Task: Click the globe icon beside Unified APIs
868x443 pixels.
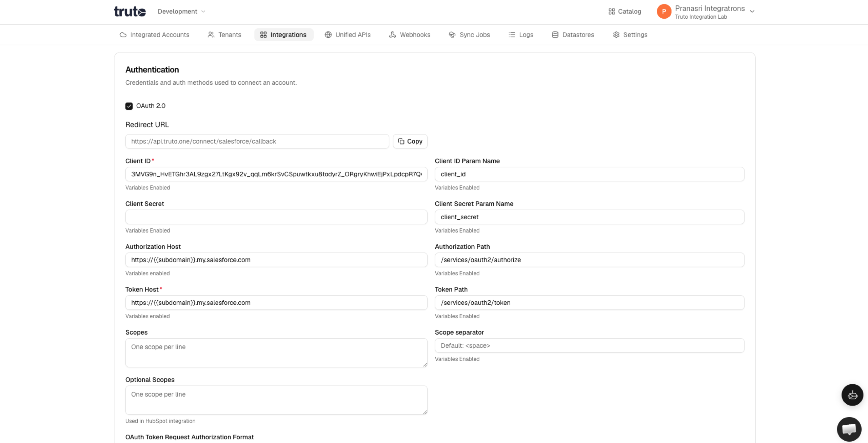Action: (x=328, y=35)
